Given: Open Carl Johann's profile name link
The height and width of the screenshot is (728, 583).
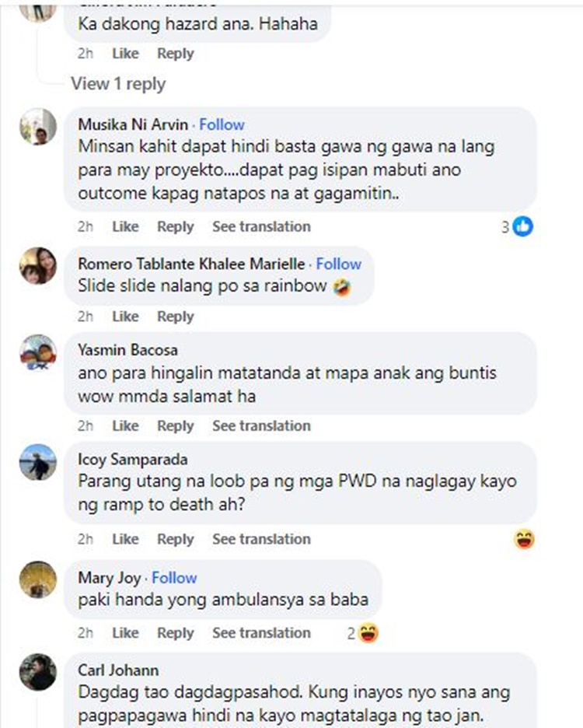Looking at the screenshot, I should coord(118,670).
